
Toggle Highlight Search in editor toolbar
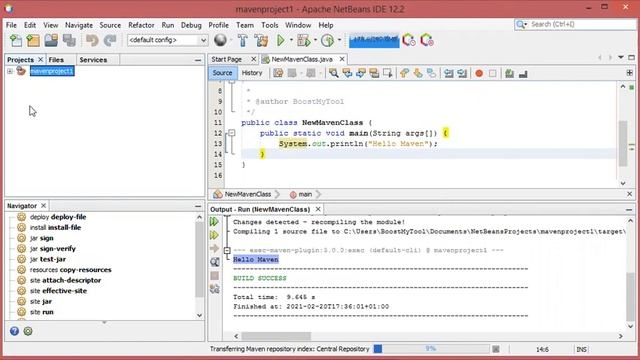(x=374, y=73)
